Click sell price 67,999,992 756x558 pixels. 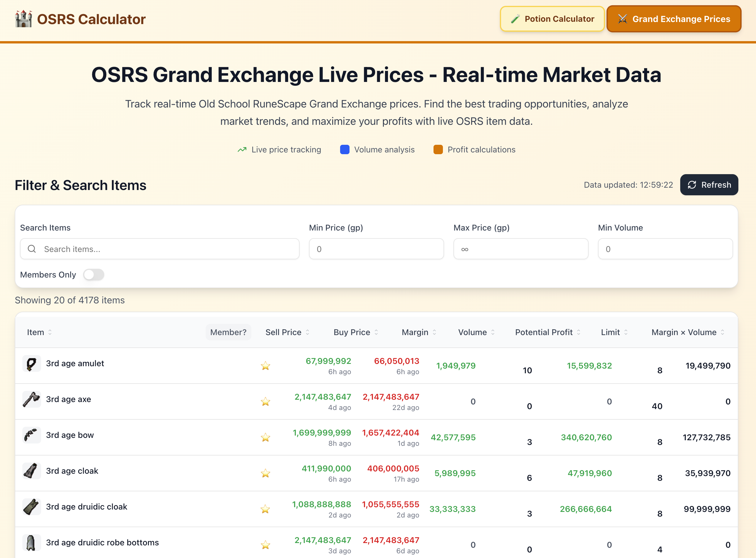tap(328, 361)
